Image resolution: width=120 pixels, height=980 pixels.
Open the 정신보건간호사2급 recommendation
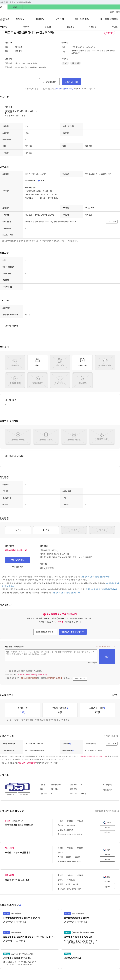coord(72,958)
